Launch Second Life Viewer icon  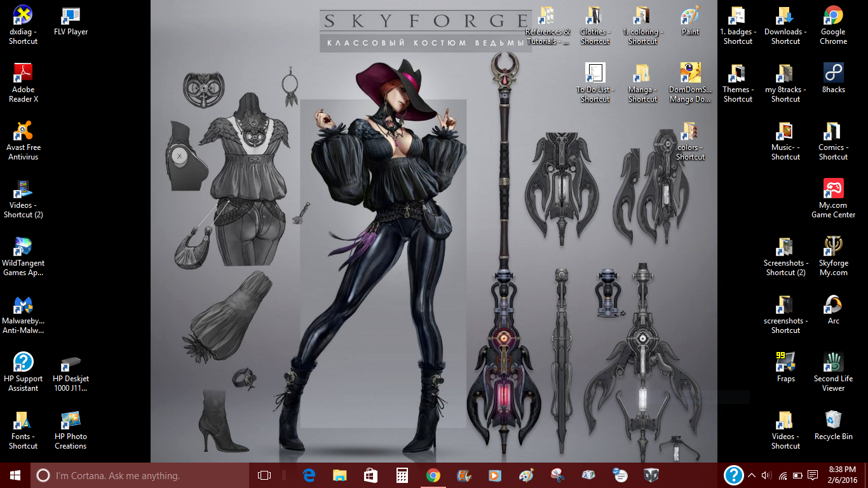(x=833, y=372)
